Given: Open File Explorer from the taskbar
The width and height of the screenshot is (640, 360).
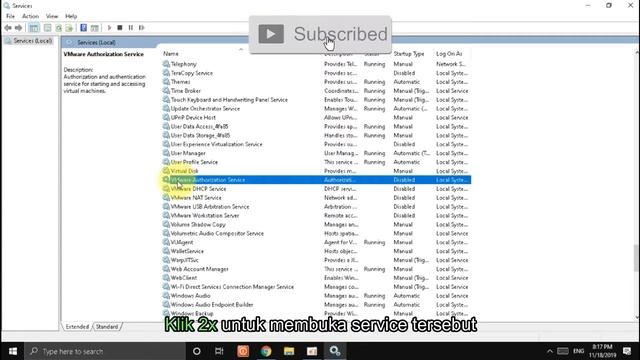Looking at the screenshot, I should [x=289, y=351].
